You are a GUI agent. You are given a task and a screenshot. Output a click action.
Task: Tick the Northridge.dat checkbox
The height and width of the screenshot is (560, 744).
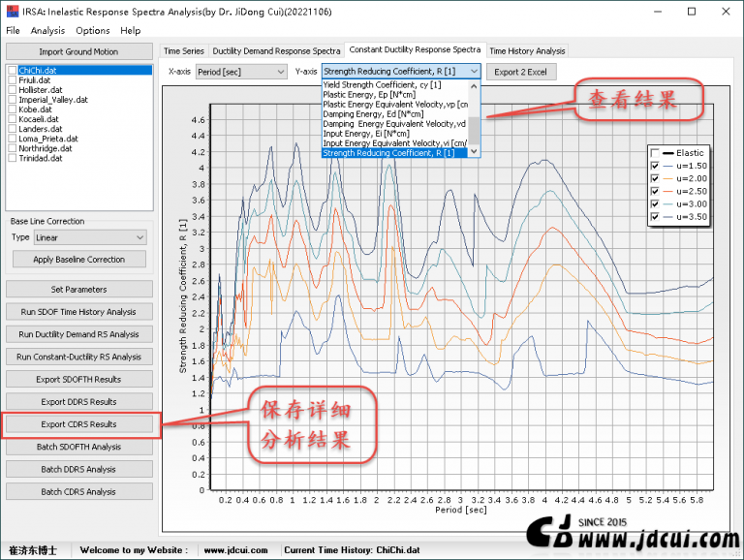(12, 148)
